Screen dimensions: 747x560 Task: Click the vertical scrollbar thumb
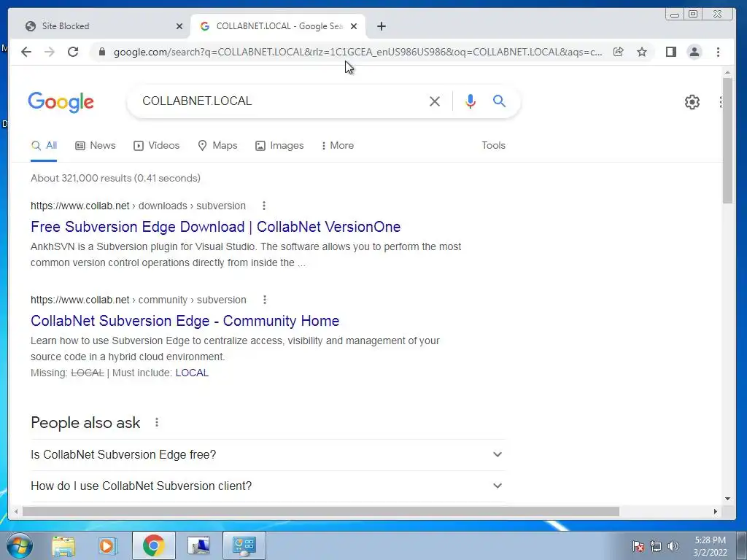tap(727, 141)
